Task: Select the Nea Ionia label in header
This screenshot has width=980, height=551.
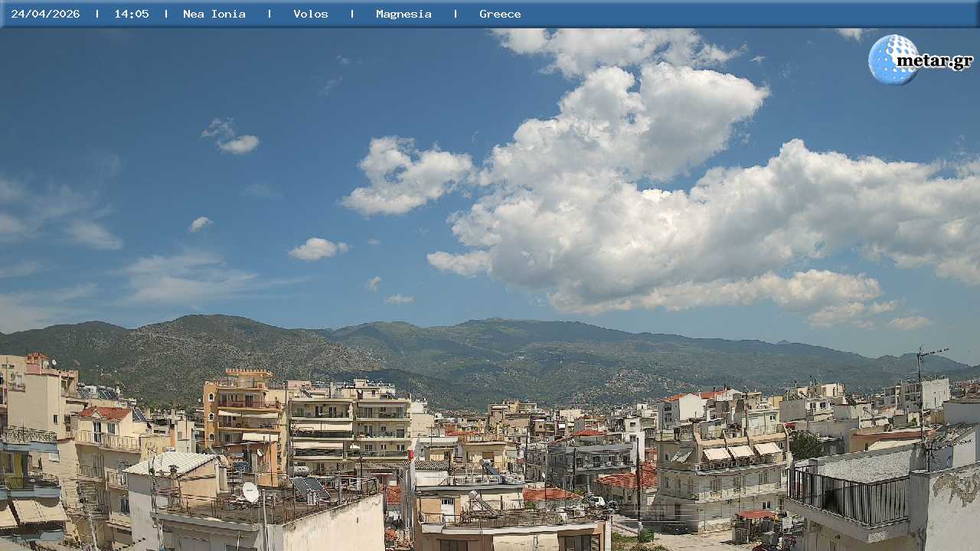Action: [214, 14]
